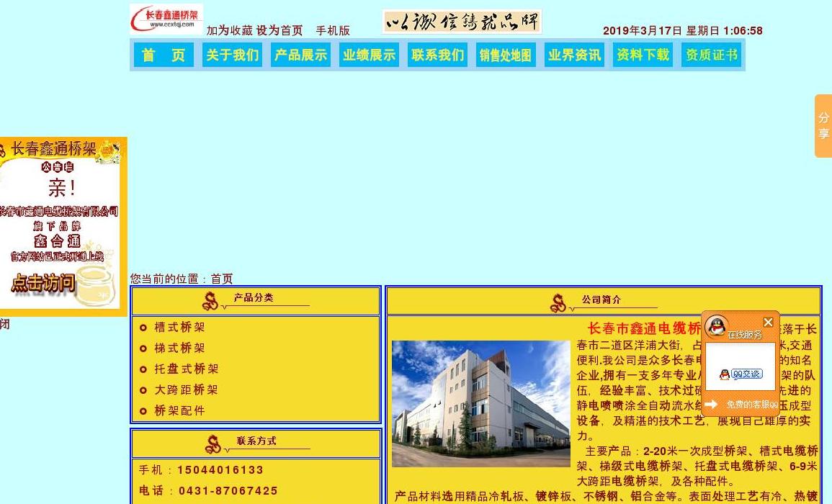Click the dragon icon in 产品分类 header
Viewport: 832px width, 504px height.
[210, 301]
